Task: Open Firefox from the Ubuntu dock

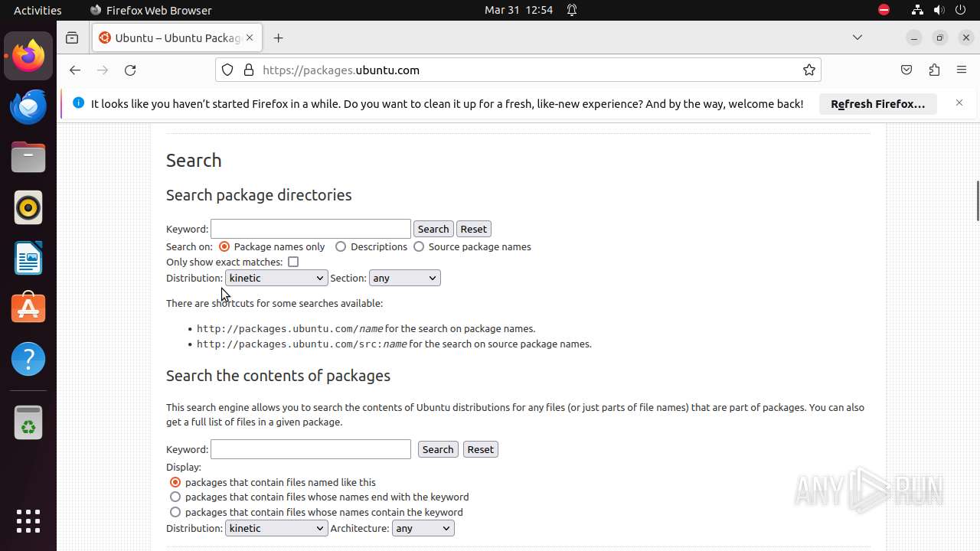Action: [x=28, y=56]
